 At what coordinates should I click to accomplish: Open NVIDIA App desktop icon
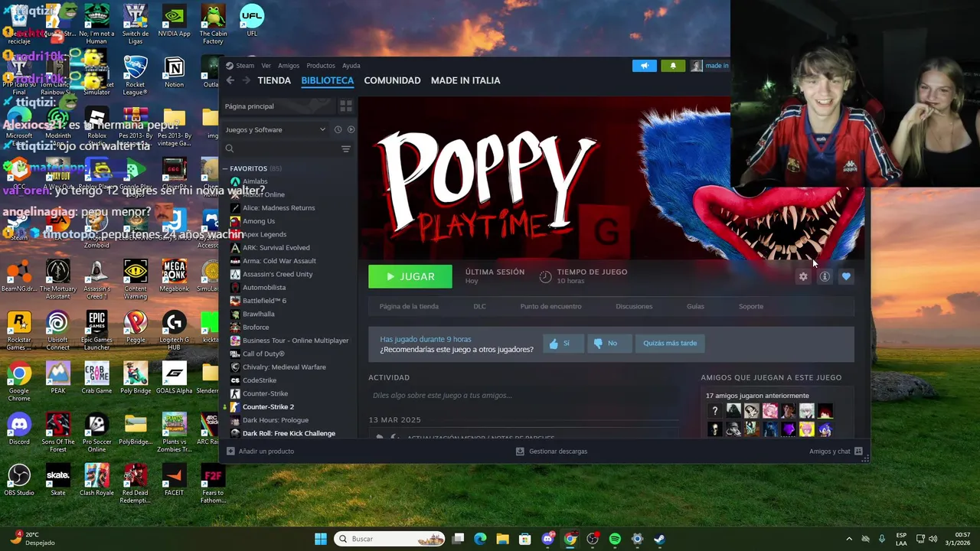[x=174, y=21]
